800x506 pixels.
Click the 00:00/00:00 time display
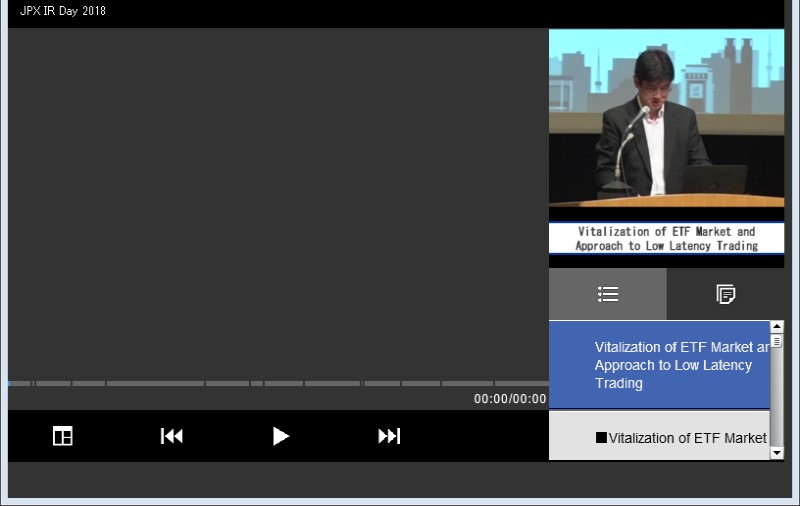510,399
